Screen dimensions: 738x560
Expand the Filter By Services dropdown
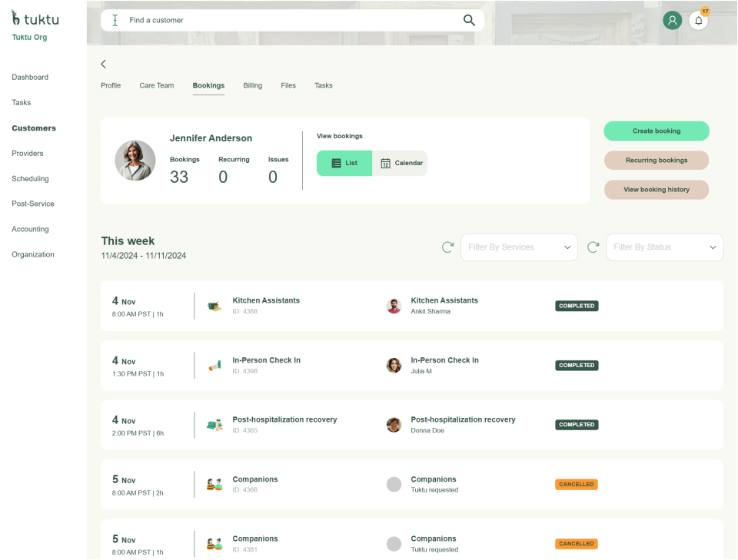click(519, 247)
